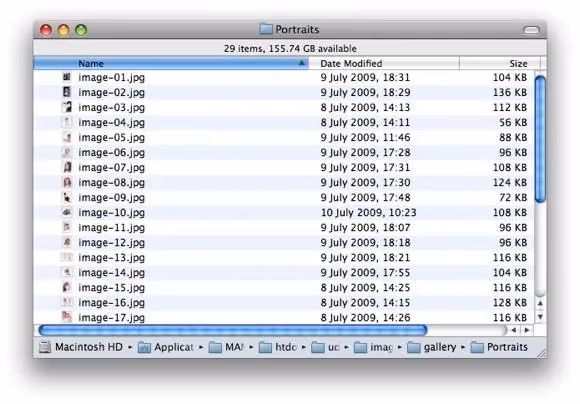Click the imag folder icon in path bar

coord(361,347)
